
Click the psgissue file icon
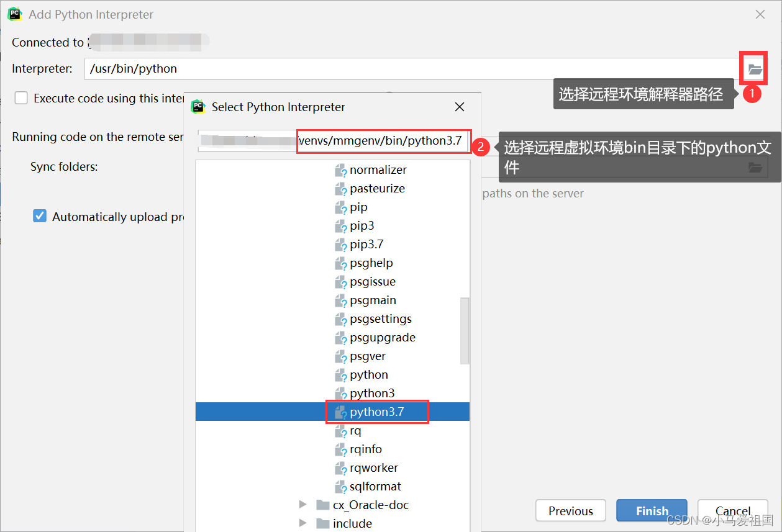click(x=340, y=282)
